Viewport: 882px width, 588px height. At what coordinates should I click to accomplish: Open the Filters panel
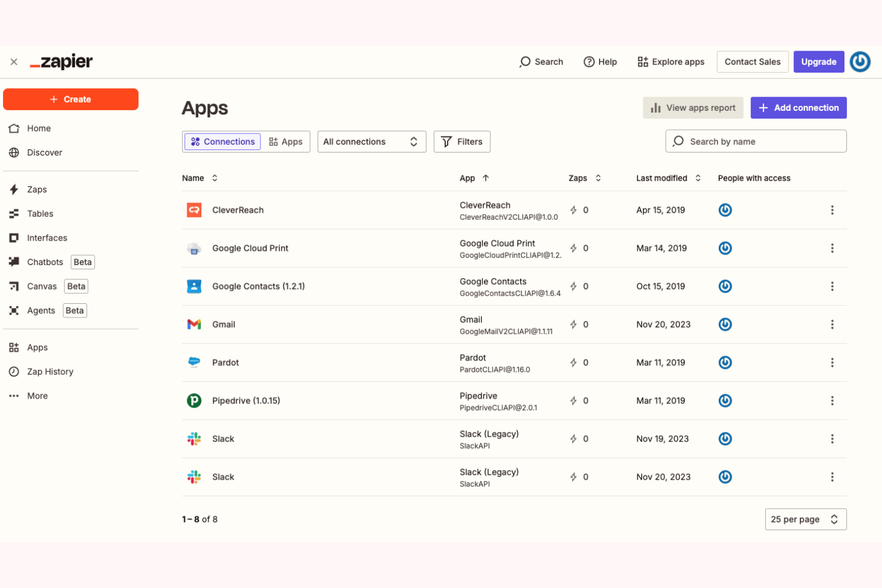point(462,142)
